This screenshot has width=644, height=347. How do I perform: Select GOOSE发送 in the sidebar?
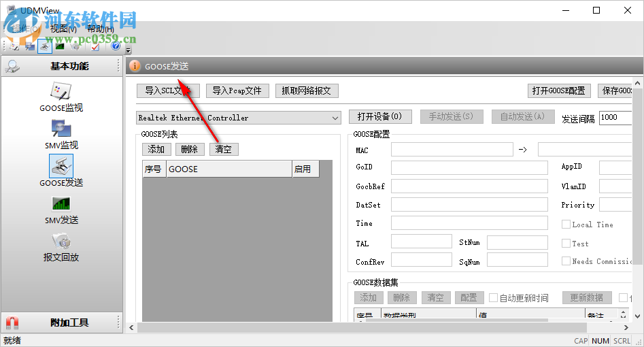61,171
